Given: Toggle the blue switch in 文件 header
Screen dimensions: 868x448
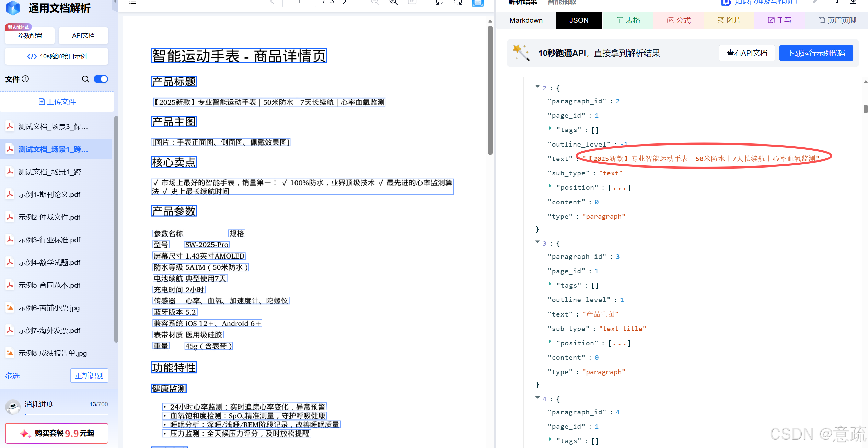Looking at the screenshot, I should (101, 79).
